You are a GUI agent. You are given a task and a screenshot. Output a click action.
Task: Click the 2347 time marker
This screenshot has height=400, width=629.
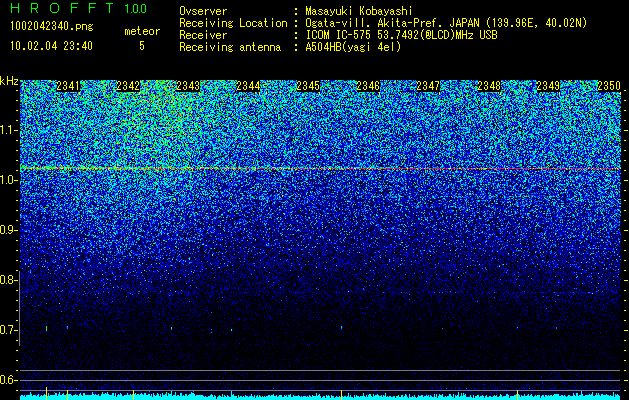click(428, 86)
